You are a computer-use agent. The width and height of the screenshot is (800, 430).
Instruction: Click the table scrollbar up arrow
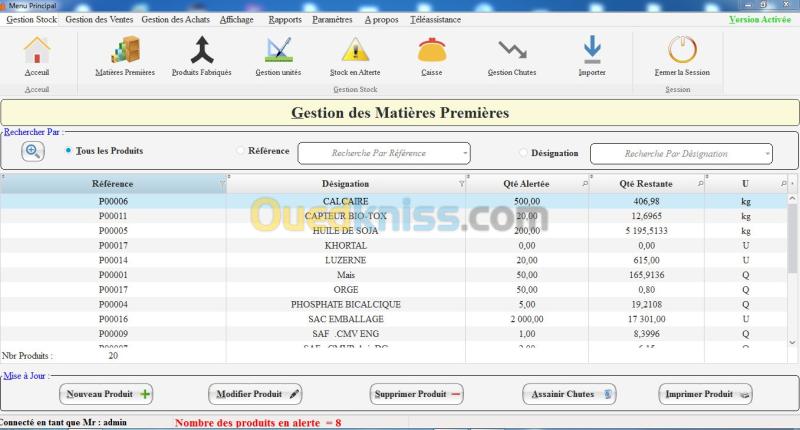click(x=792, y=198)
